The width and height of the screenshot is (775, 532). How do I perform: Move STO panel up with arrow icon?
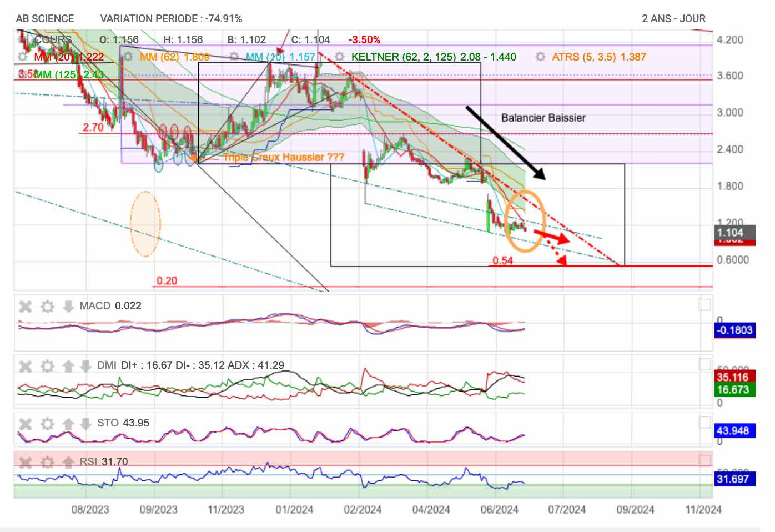(x=68, y=424)
